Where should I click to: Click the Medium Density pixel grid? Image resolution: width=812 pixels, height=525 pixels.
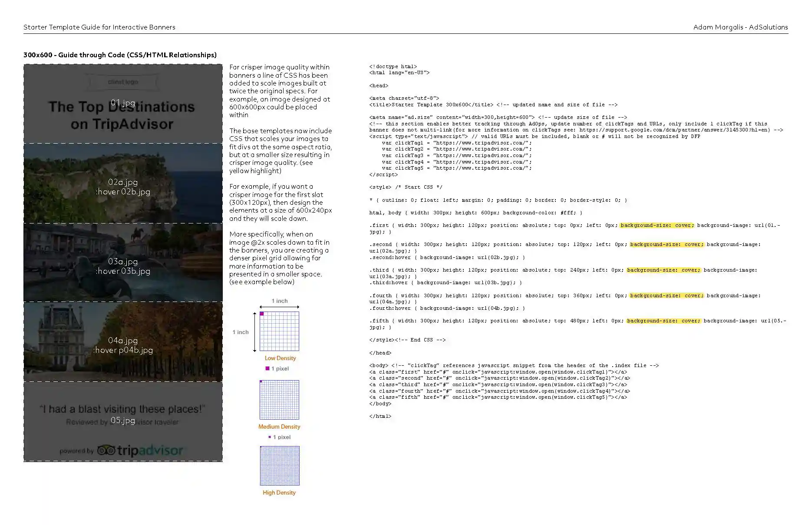pos(279,400)
